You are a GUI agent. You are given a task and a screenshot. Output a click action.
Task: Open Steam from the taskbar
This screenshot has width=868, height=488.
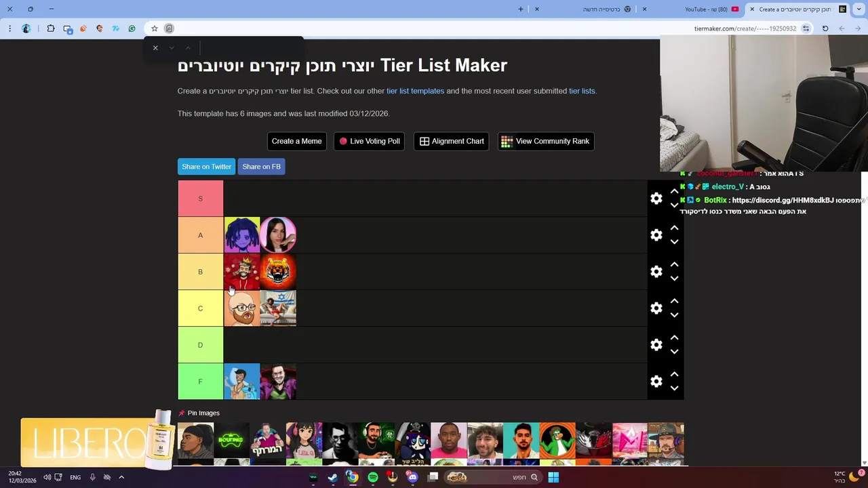333,477
